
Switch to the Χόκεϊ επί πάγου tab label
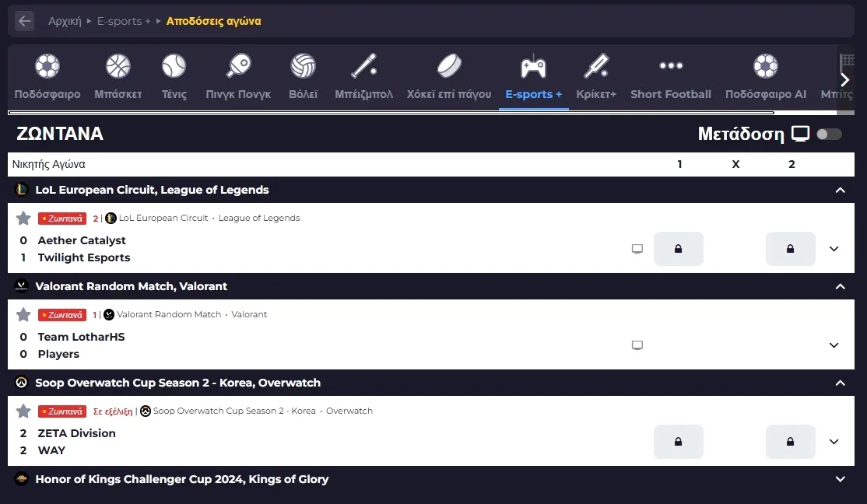click(x=449, y=94)
